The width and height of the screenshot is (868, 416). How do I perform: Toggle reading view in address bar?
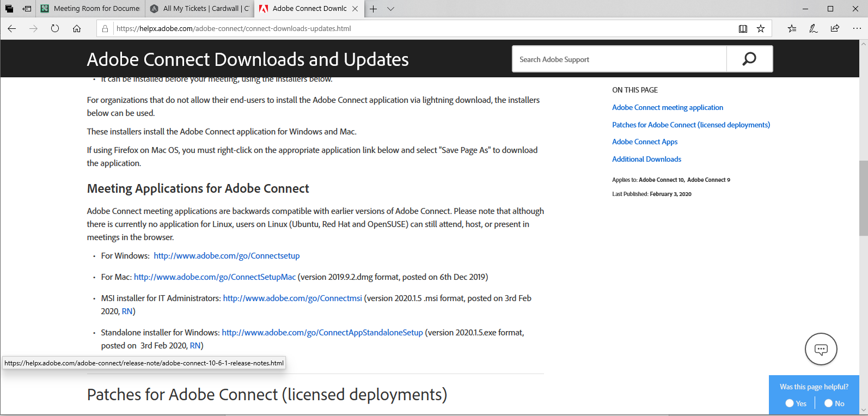click(743, 28)
